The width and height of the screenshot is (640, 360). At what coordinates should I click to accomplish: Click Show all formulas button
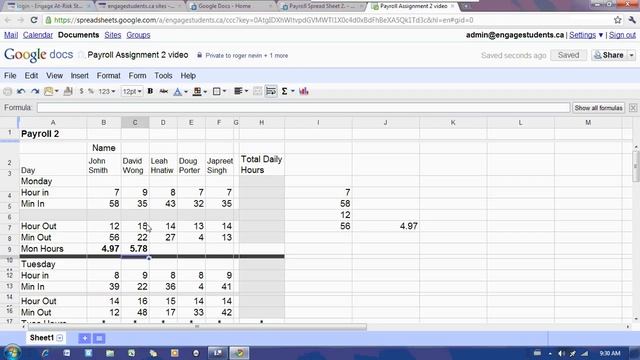[598, 108]
